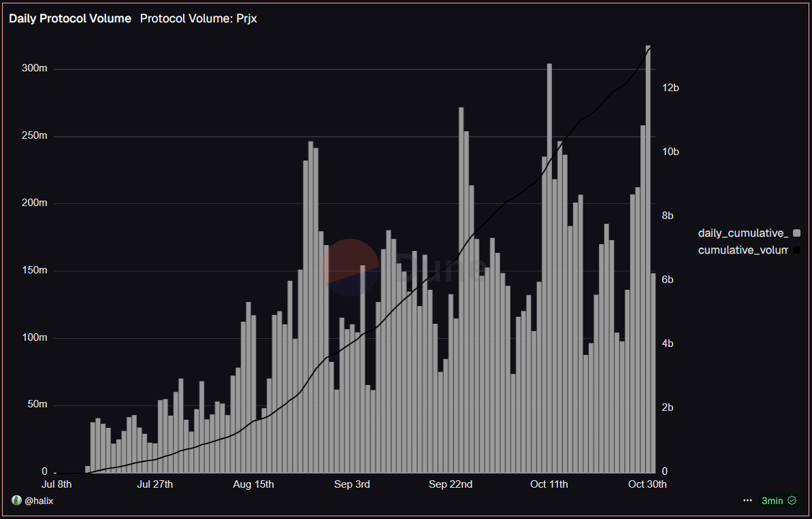Click the Jul 8th date label

57,484
